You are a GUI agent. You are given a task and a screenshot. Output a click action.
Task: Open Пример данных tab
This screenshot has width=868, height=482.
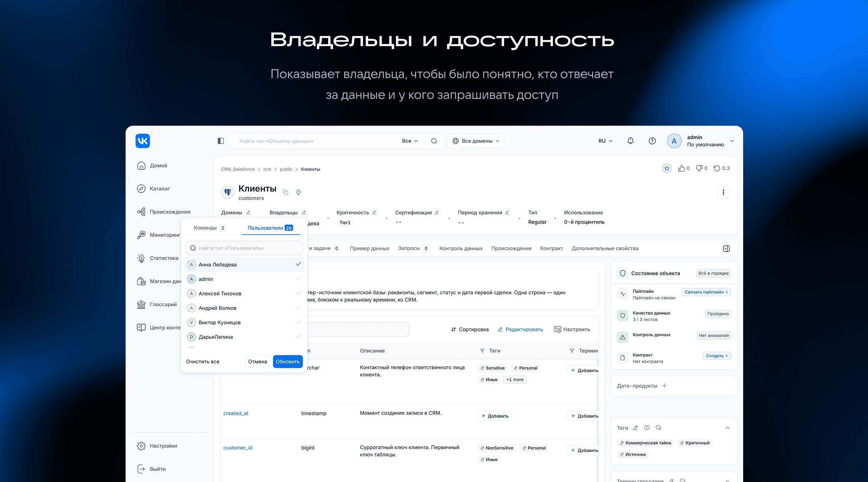[370, 248]
